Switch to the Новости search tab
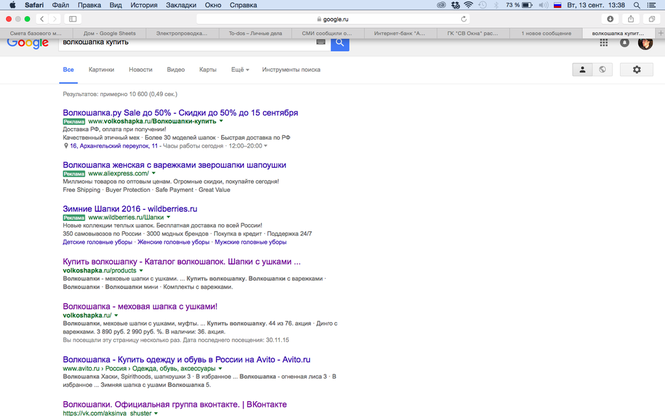Screen dimensions: 665x416 pos(140,70)
